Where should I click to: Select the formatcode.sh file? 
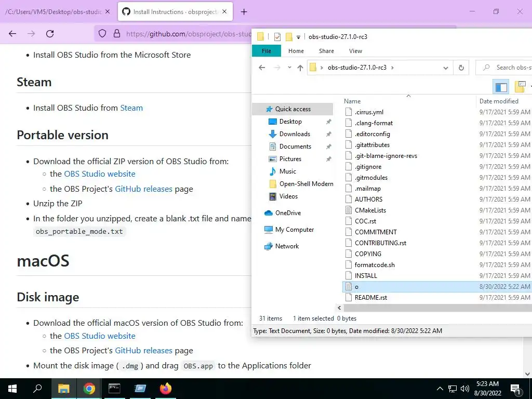pyautogui.click(x=375, y=264)
